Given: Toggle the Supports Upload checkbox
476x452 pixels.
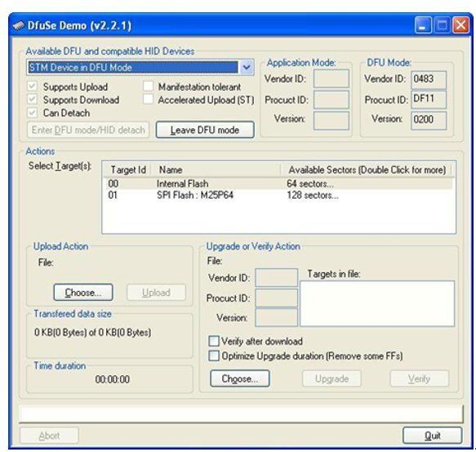Looking at the screenshot, I should point(32,87).
